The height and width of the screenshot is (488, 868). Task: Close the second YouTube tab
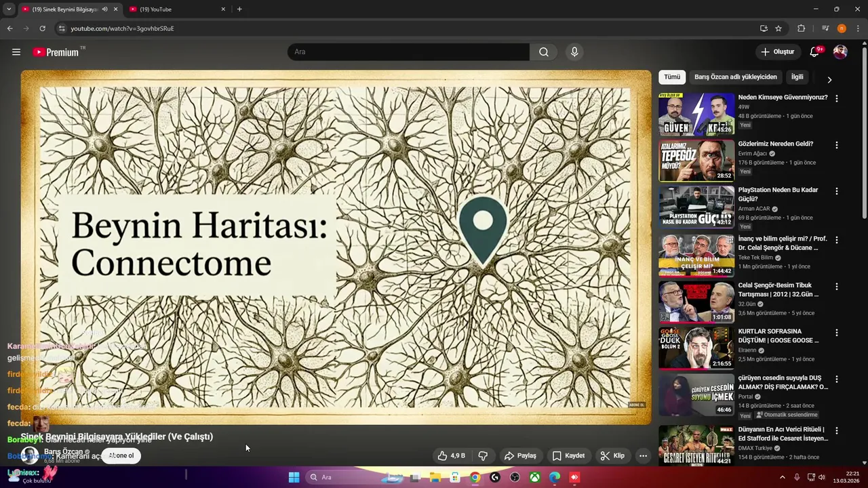pos(223,9)
